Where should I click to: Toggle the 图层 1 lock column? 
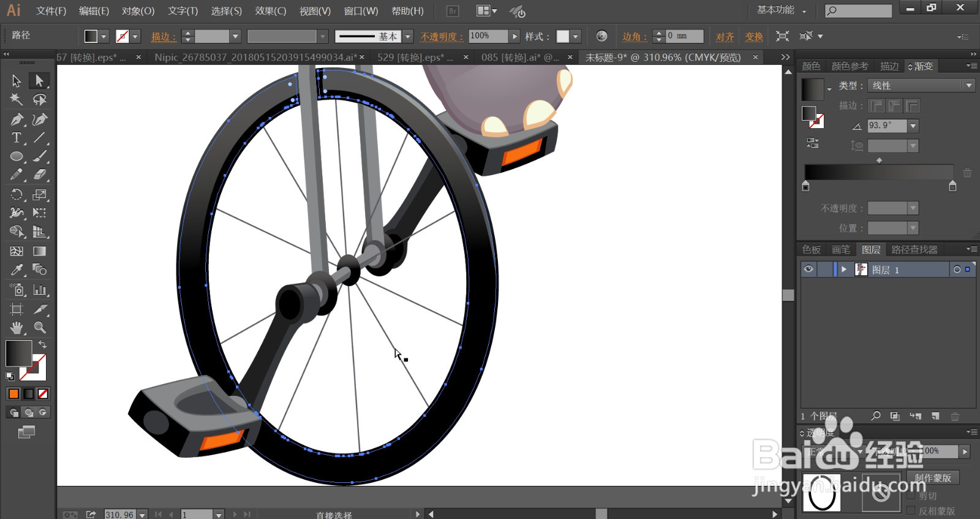824,270
